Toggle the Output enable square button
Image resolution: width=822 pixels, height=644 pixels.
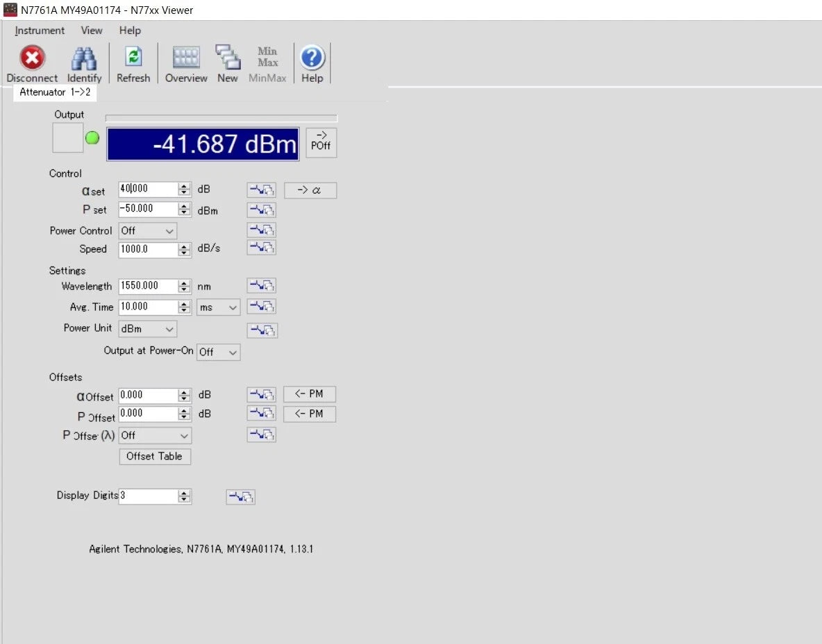tap(67, 138)
